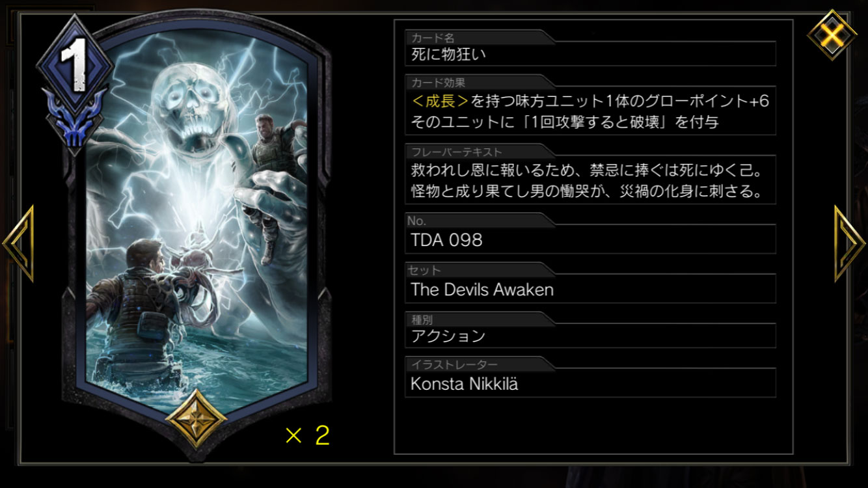Click the blue faction emblem under cost
The height and width of the screenshot is (488, 868).
75,119
